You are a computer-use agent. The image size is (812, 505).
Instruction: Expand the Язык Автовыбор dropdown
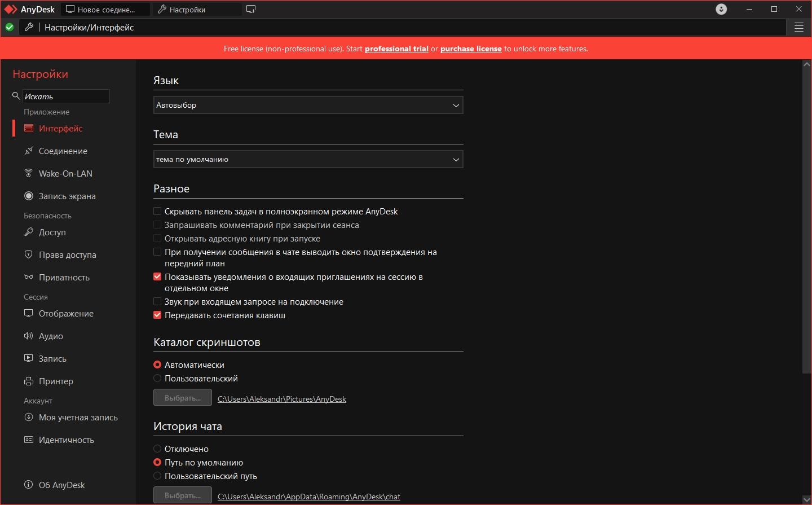pos(308,105)
